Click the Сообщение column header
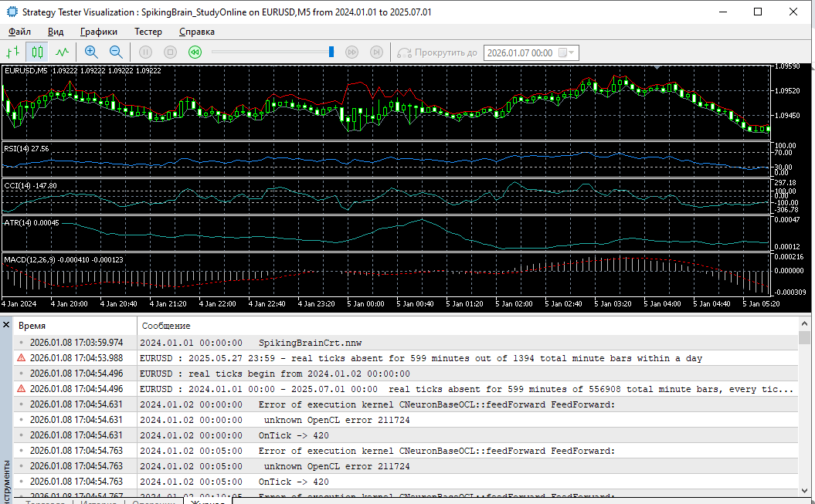815x504 pixels. 166,326
